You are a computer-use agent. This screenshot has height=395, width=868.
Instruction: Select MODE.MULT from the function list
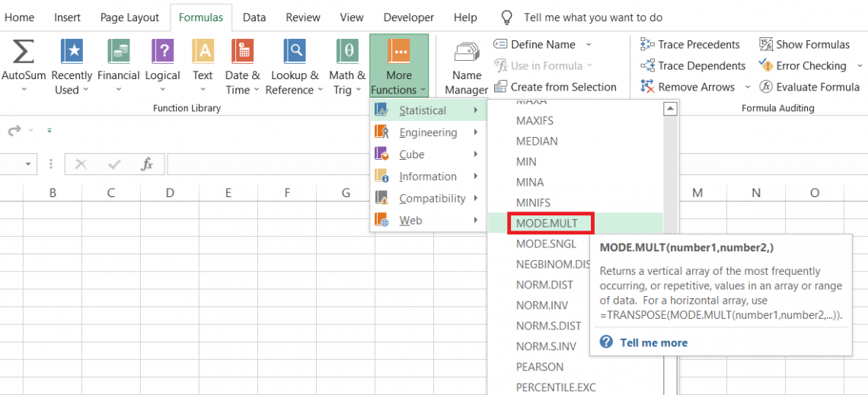547,223
